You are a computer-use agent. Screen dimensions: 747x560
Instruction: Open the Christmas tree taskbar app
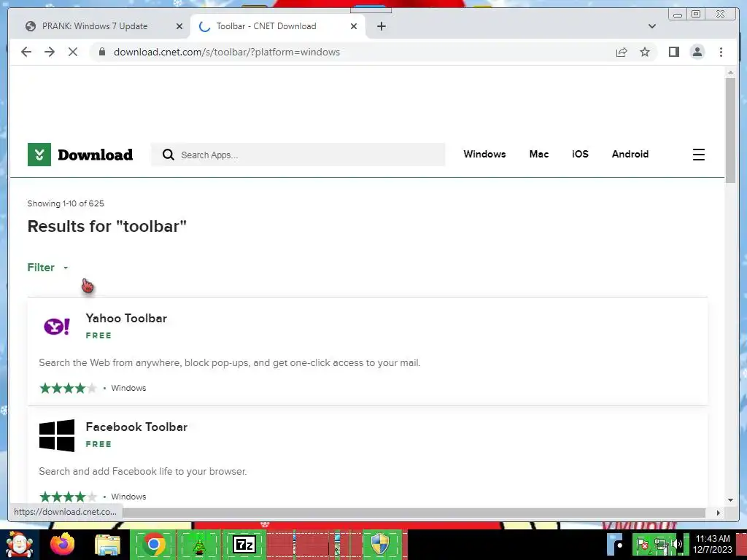click(x=198, y=544)
